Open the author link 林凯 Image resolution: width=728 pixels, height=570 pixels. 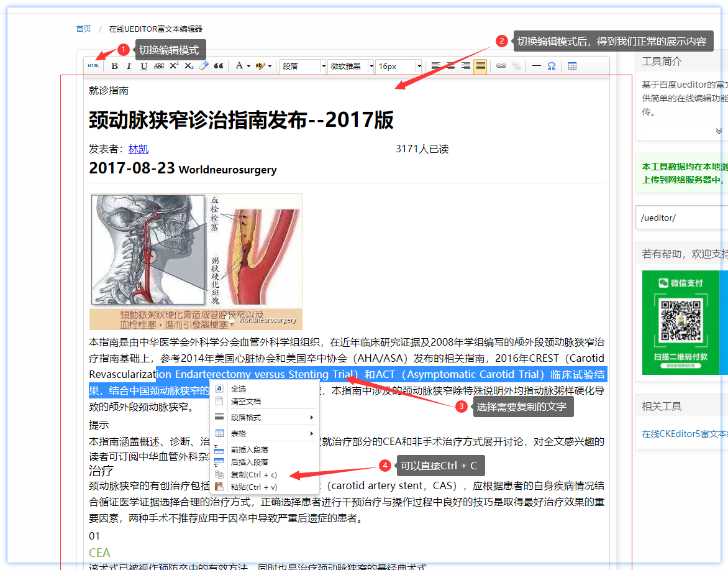click(139, 149)
